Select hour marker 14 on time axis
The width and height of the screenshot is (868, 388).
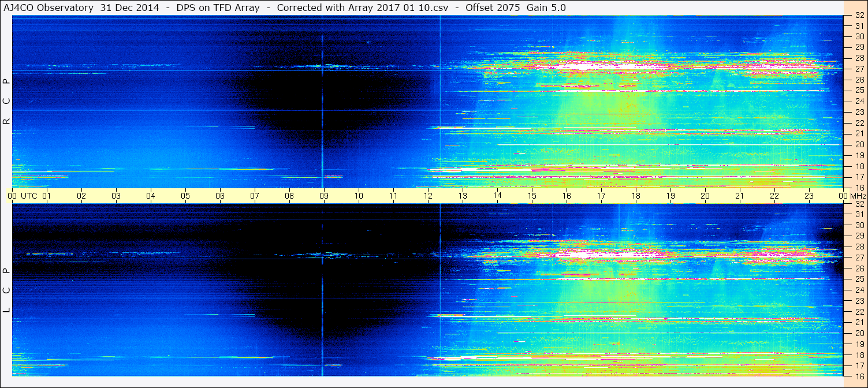[497, 196]
